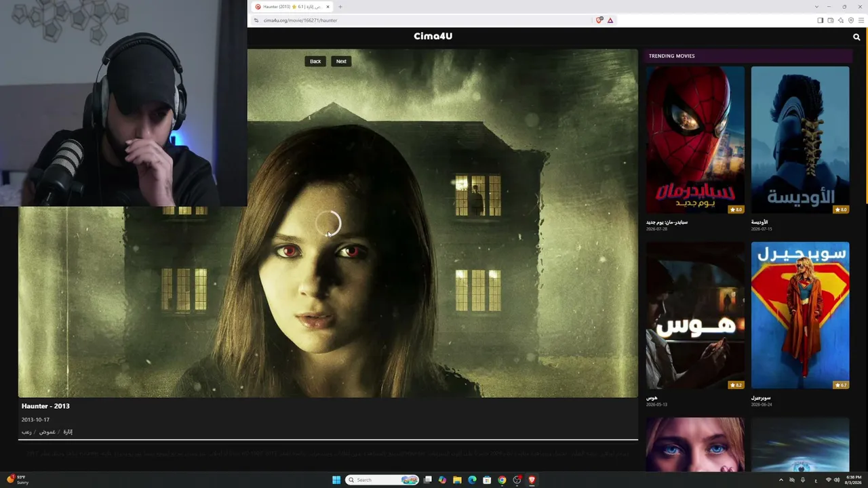The image size is (868, 488).
Task: Click the 2013-10-17 release date text
Action: (35, 420)
